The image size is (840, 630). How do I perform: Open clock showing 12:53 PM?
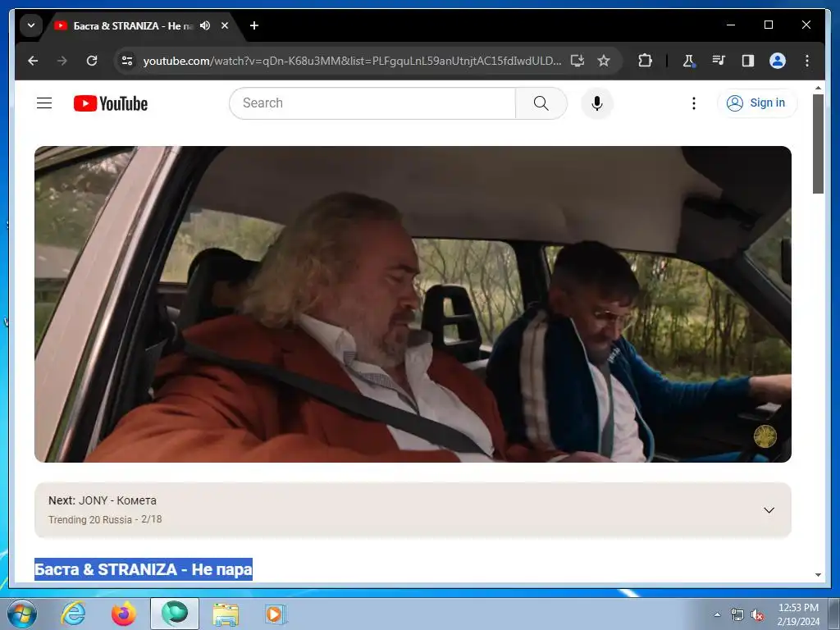tap(798, 614)
